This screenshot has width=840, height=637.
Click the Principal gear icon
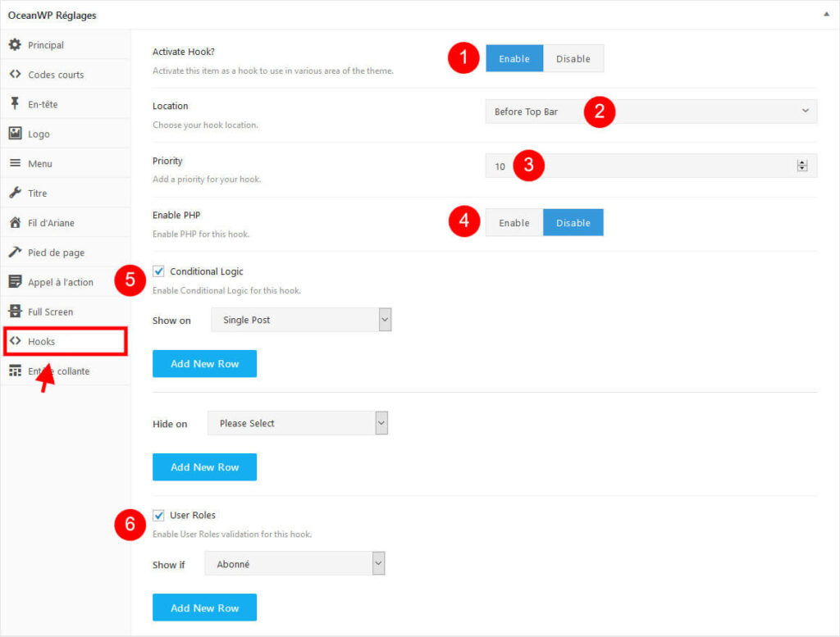pos(15,44)
